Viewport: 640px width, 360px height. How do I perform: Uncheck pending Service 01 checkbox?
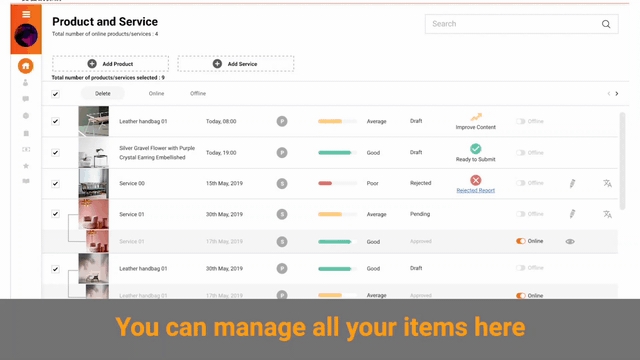(56, 214)
